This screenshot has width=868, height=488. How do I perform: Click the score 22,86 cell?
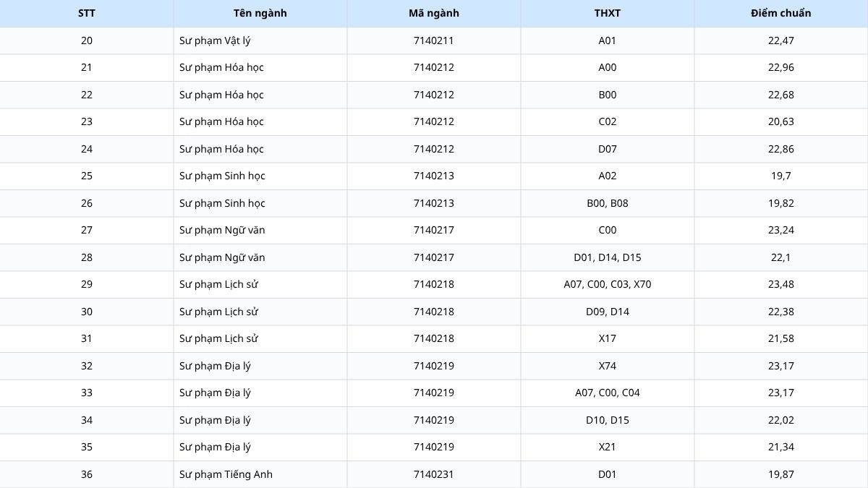[x=781, y=149]
